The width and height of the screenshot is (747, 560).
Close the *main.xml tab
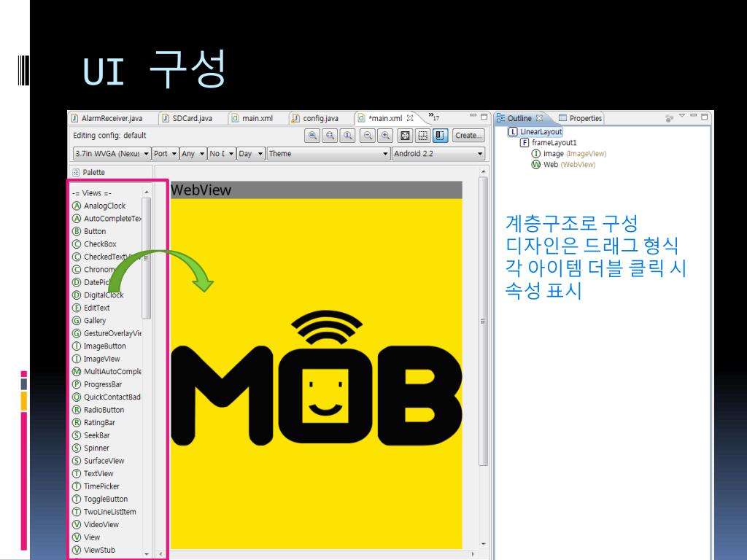[x=410, y=118]
